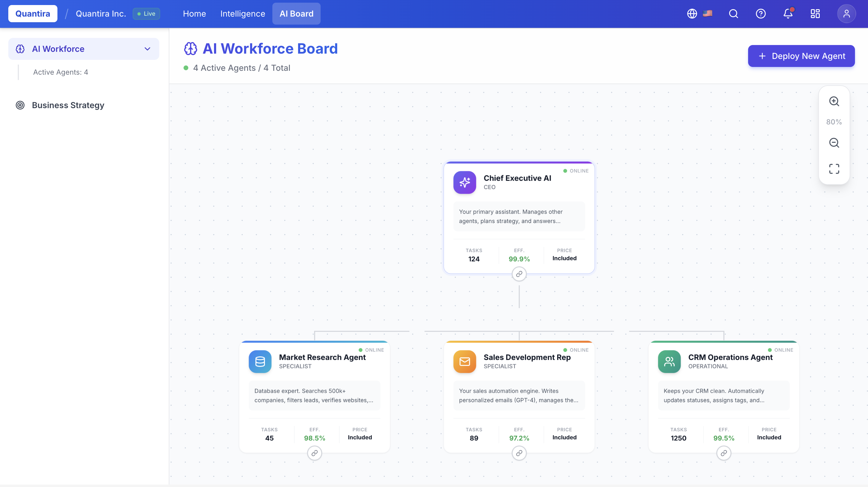
Task: Click the CRM Operations Agent people icon
Action: pyautogui.click(x=669, y=361)
